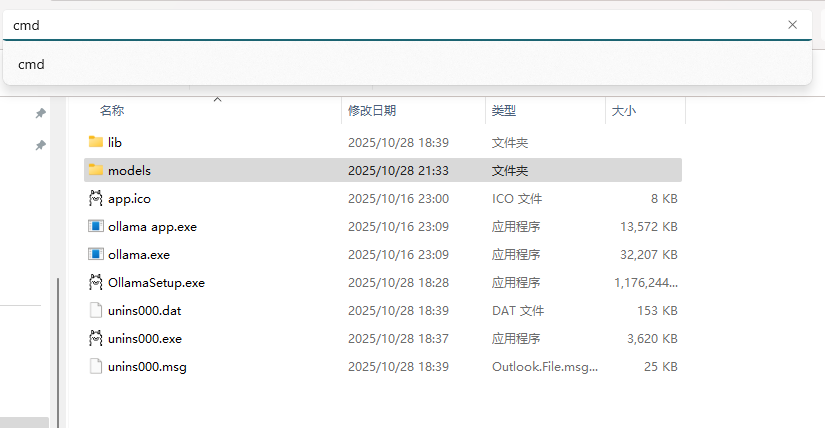Click the ollama.exe program icon
Image resolution: width=825 pixels, height=428 pixels.
(96, 254)
